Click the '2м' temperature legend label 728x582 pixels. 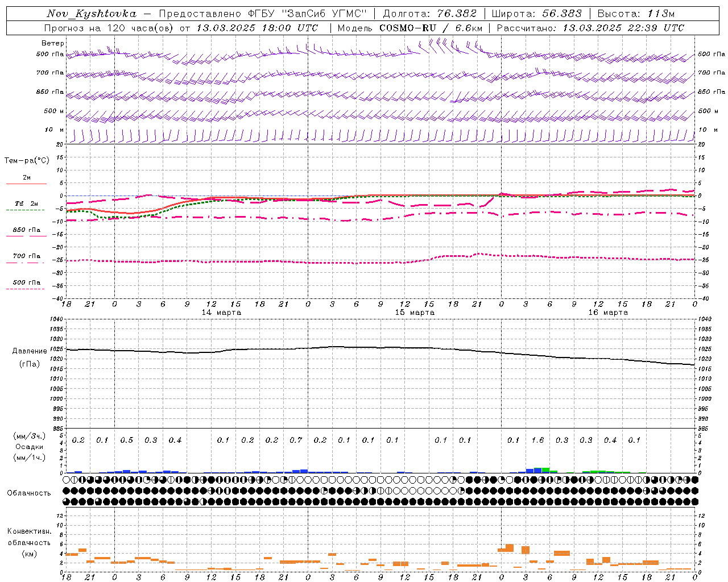coord(27,177)
